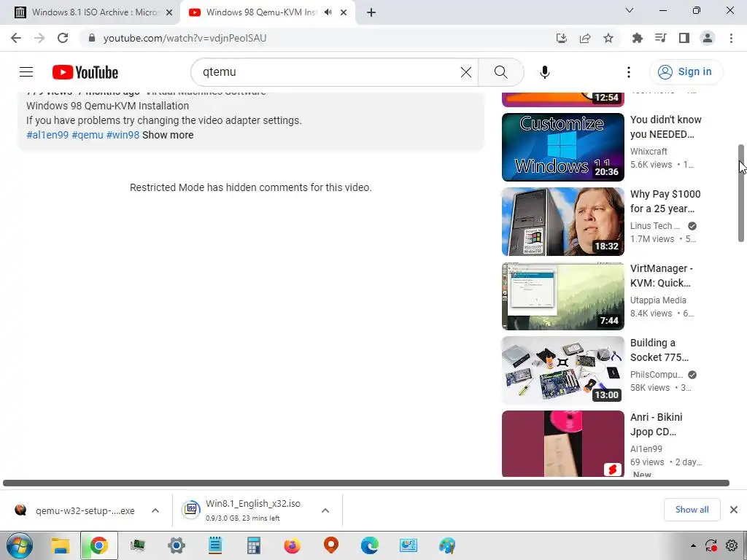The image size is (747, 560).
Task: Mute the tab audio speaker icon
Action: click(x=328, y=12)
